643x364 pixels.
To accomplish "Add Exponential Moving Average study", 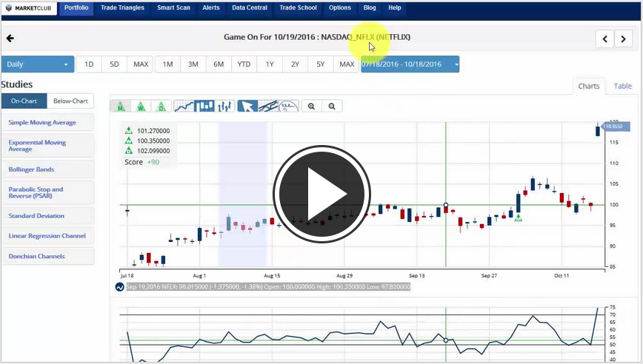I will point(47,146).
